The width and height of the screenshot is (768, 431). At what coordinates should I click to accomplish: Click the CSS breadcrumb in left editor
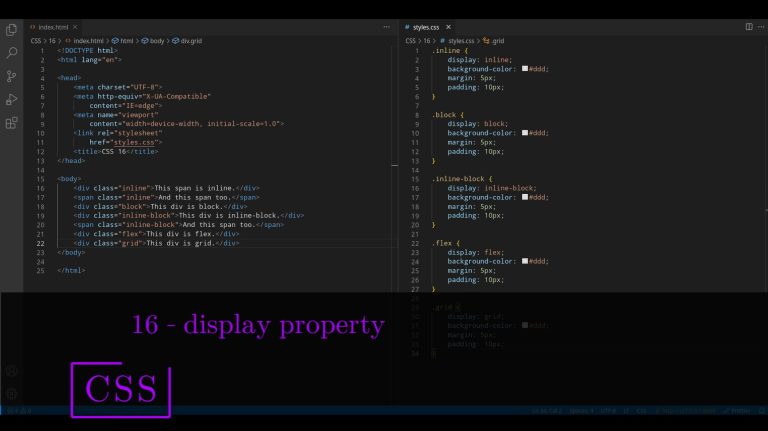point(36,41)
